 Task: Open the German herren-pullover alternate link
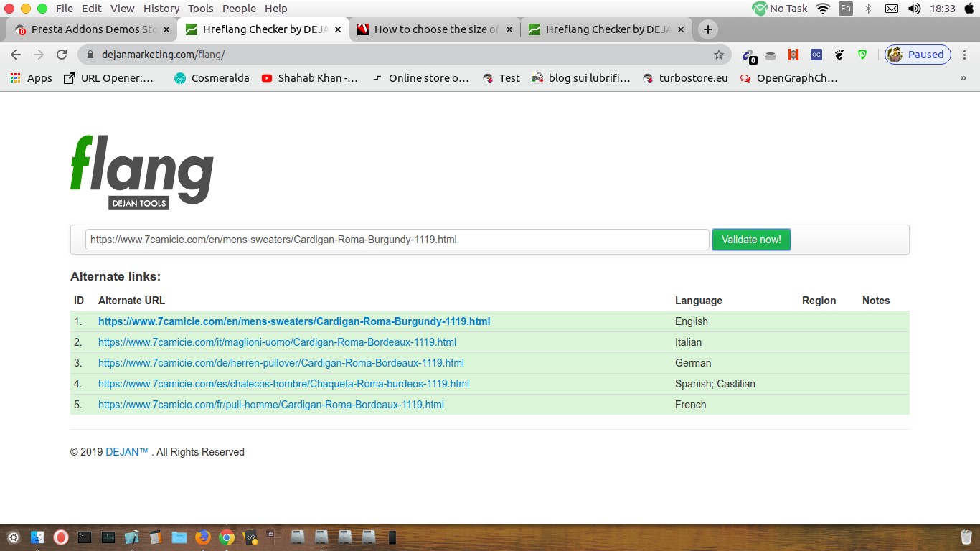coord(281,363)
